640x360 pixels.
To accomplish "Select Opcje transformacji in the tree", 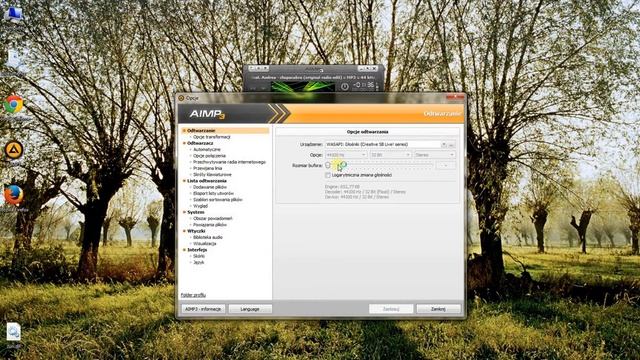I will pos(212,137).
